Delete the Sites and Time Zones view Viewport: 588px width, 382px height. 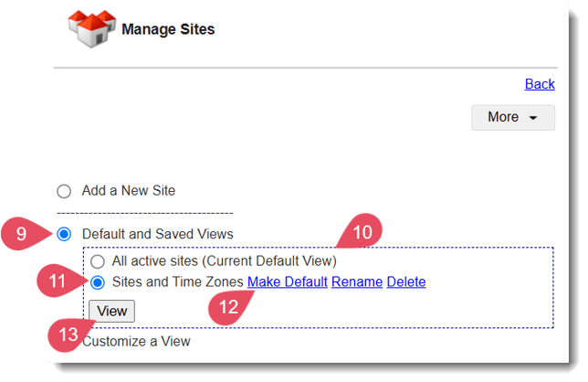406,282
